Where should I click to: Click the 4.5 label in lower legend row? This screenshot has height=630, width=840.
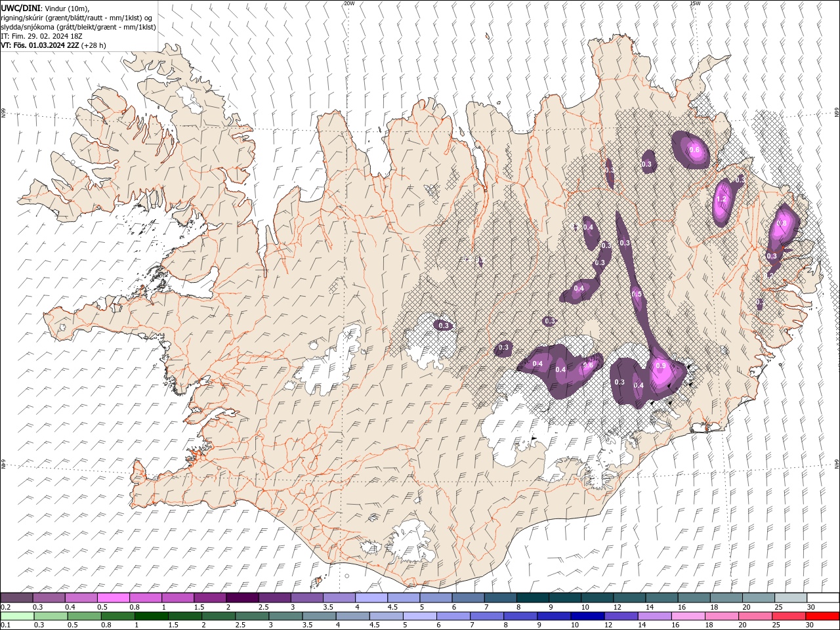375,625
